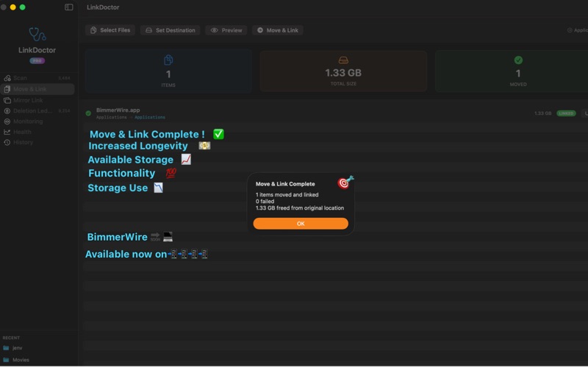Click the drive icon on the Total Size card
The height and width of the screenshot is (368, 588).
click(343, 60)
